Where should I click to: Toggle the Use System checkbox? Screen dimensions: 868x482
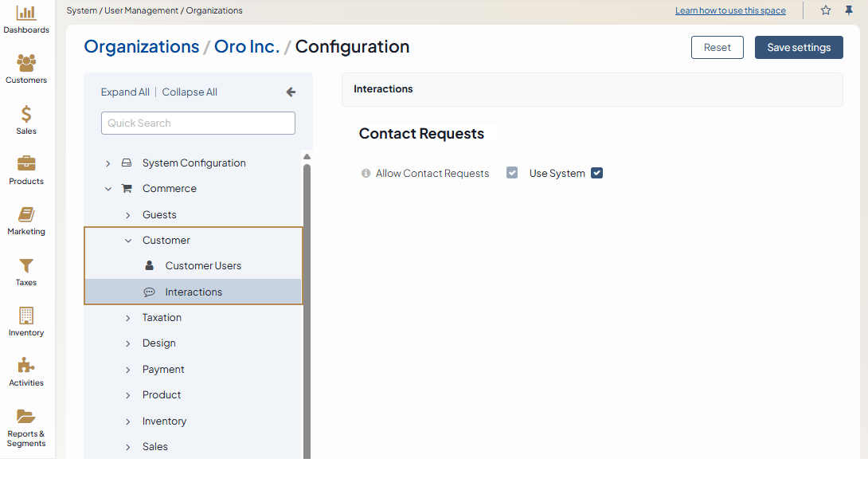click(597, 173)
